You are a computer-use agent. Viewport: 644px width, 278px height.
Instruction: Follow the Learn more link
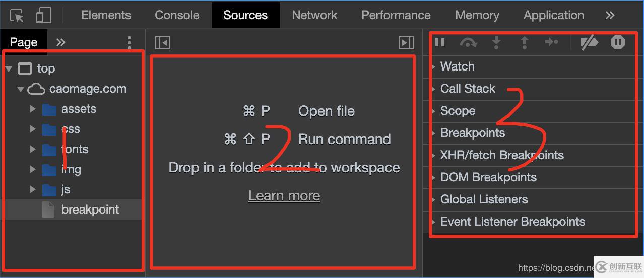pyautogui.click(x=284, y=196)
